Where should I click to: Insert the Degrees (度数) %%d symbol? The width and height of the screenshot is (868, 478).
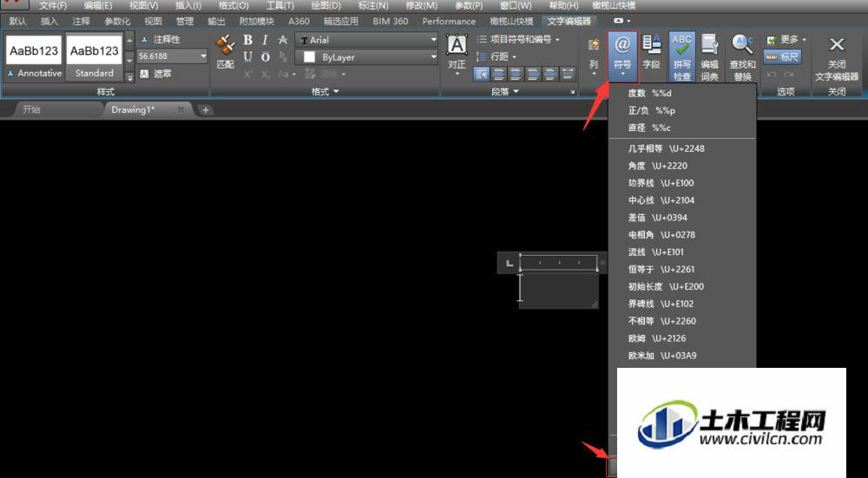click(x=682, y=94)
